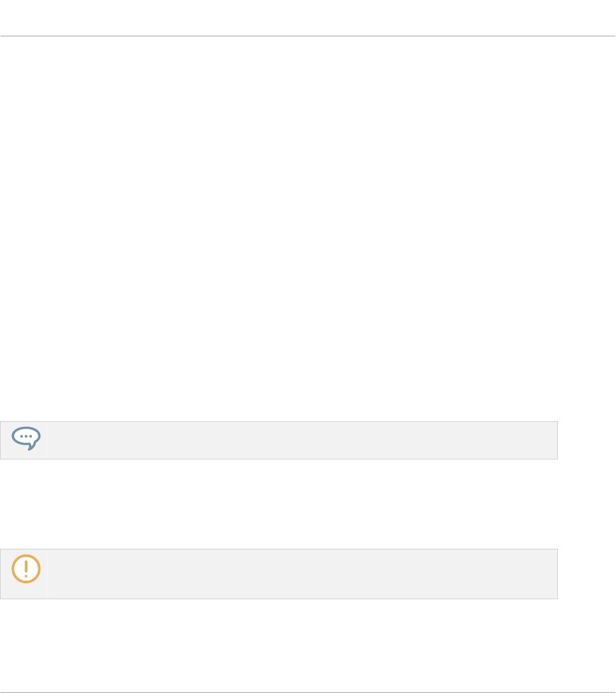Click the horizontal header rule at page top
Image resolution: width=616 pixels, height=693 pixels.
point(308,36)
